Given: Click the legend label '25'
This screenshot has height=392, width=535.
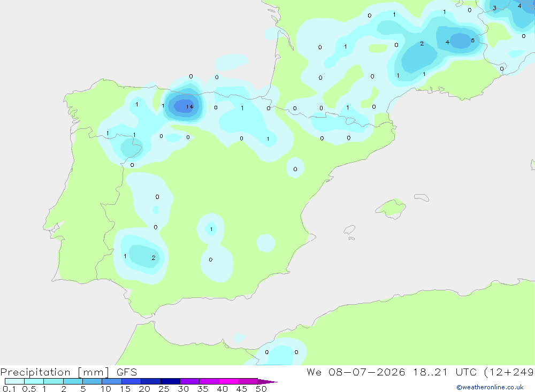Looking at the screenshot, I should pos(164,389).
